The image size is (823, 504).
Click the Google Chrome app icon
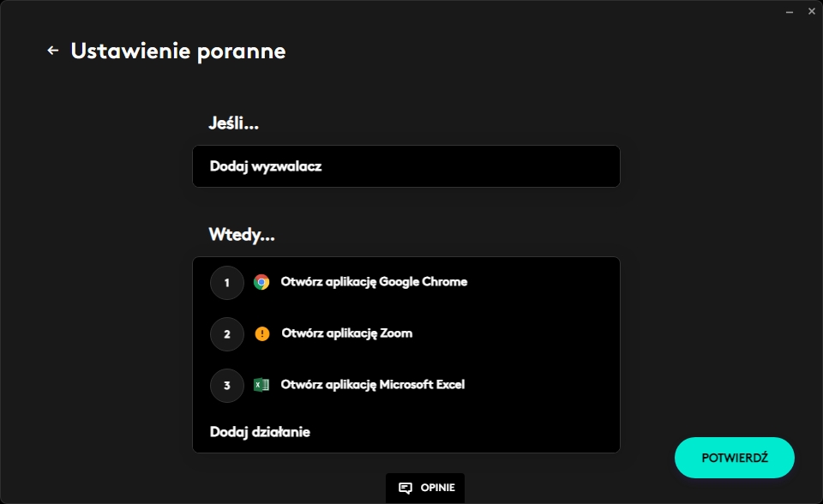[x=261, y=282]
